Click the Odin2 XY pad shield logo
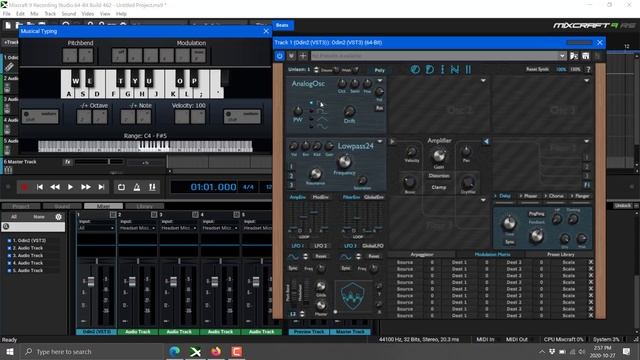Screen dimensions: 640x360 pos(353,296)
